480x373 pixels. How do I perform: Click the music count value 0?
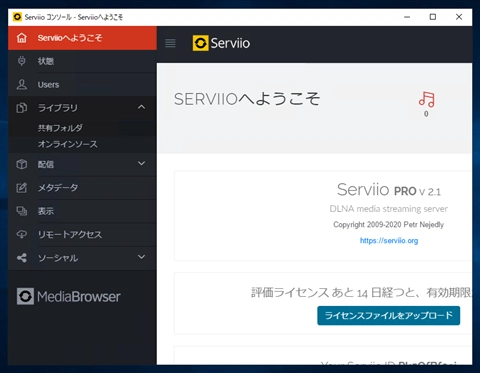pyautogui.click(x=426, y=114)
